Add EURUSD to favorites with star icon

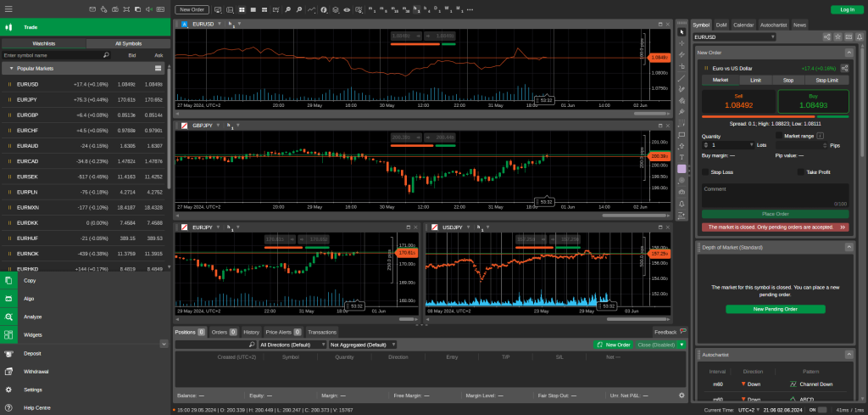[837, 36]
